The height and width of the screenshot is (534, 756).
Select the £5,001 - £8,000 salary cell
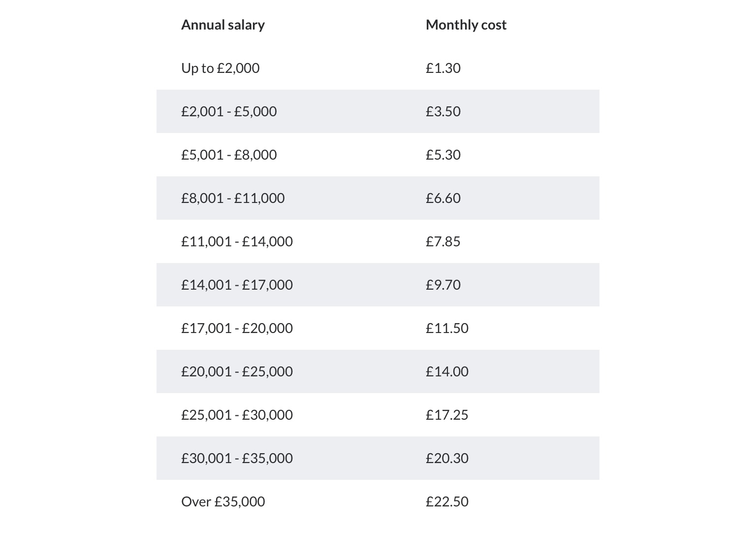point(229,155)
